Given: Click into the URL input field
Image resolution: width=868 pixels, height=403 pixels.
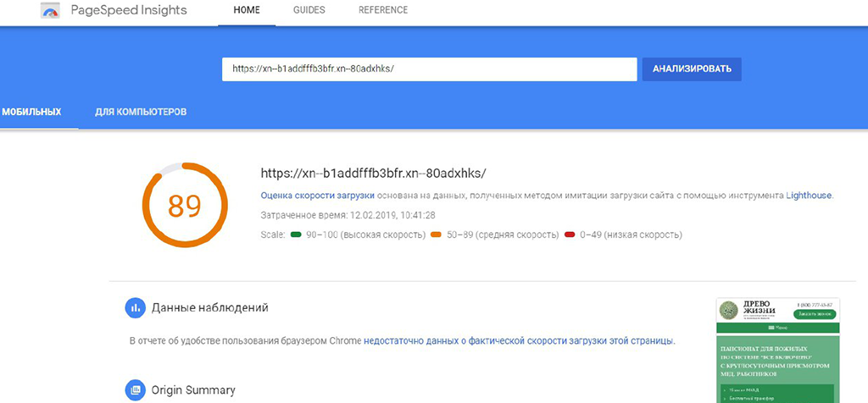Looking at the screenshot, I should (429, 69).
